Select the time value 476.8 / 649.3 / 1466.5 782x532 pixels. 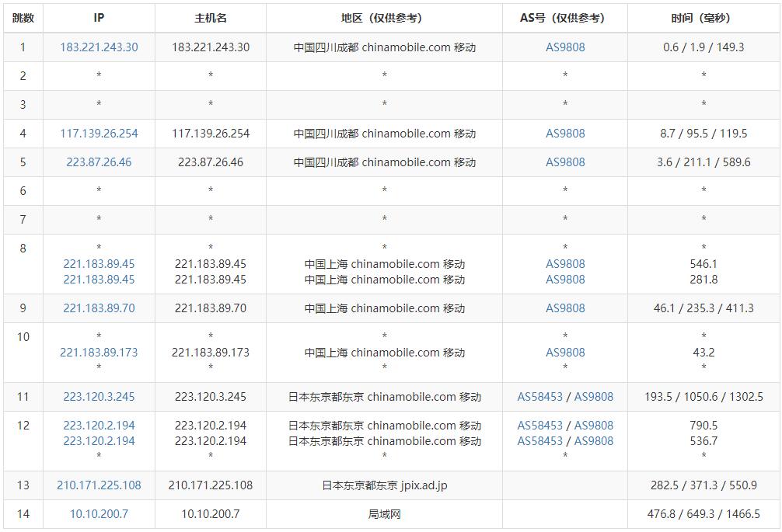703,514
